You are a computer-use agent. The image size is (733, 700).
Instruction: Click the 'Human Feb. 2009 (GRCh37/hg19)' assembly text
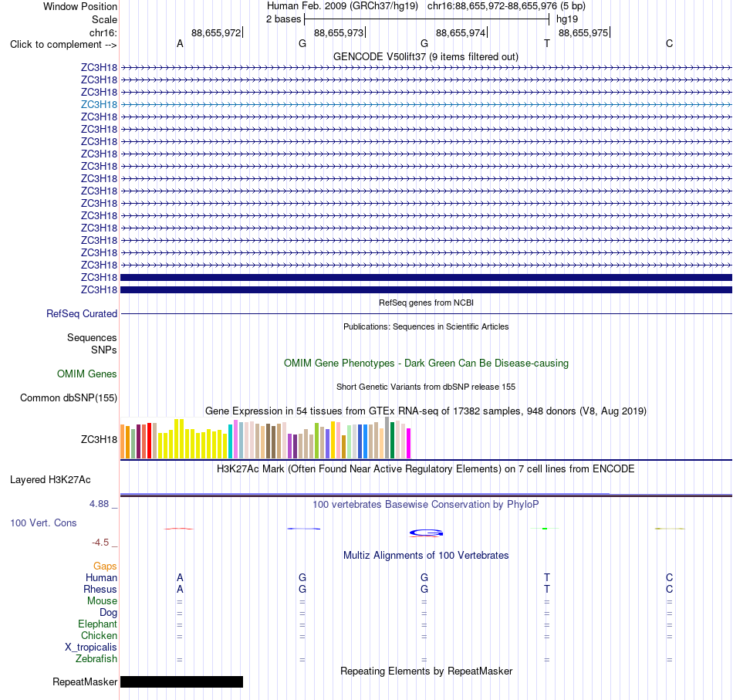coord(342,6)
